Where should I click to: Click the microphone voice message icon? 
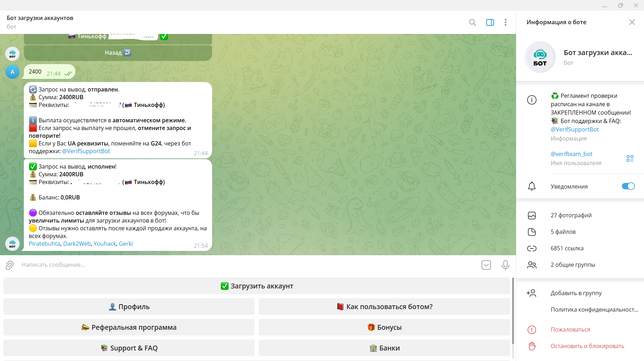pos(505,265)
